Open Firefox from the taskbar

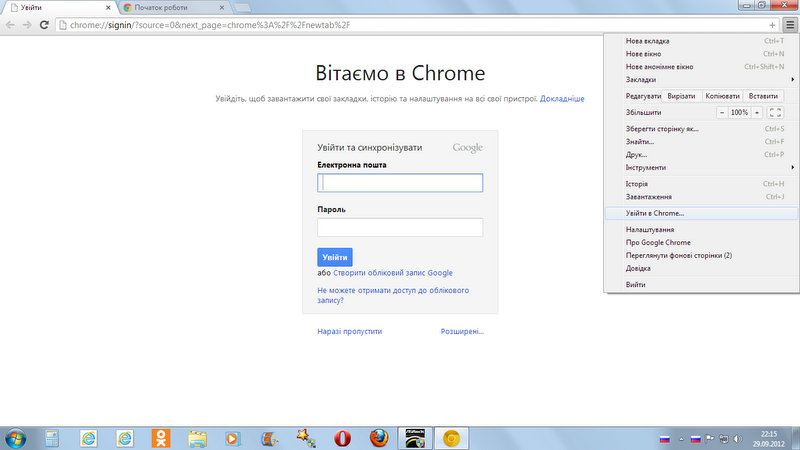[x=379, y=438]
